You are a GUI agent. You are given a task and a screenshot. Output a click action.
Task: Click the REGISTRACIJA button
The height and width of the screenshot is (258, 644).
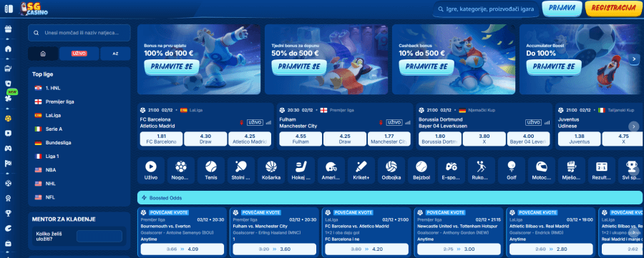[613, 8]
